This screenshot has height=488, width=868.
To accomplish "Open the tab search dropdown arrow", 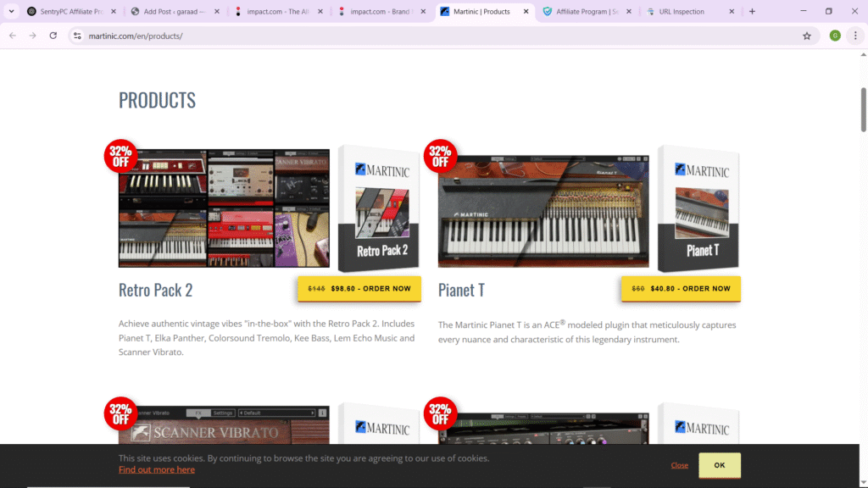I will [x=11, y=11].
